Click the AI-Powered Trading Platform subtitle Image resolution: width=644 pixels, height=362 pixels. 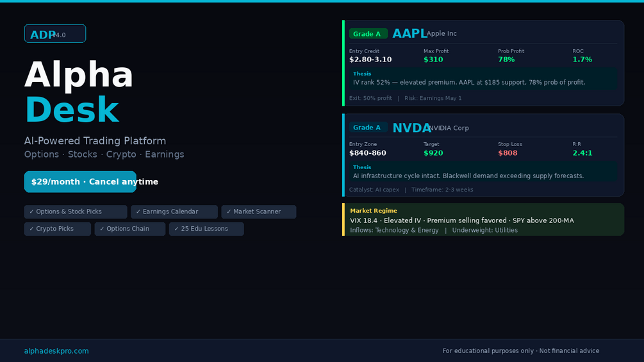(x=95, y=141)
